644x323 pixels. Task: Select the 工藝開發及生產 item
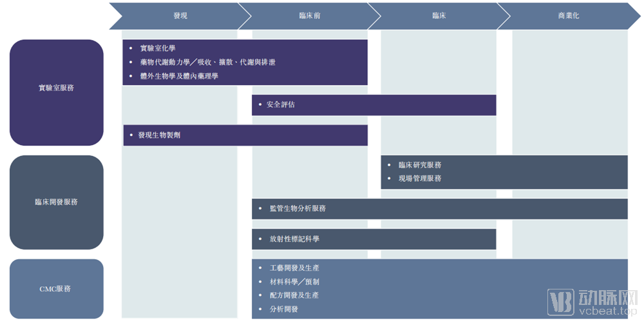point(294,268)
